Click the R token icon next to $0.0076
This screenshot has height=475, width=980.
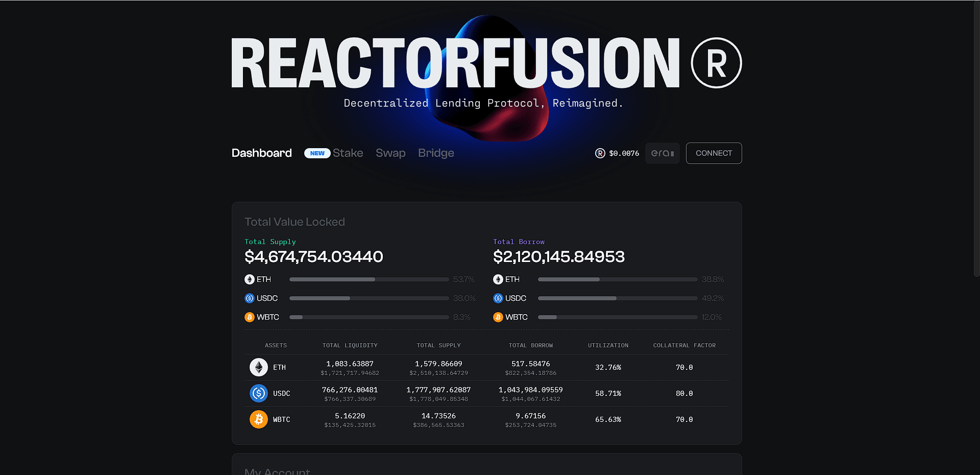tap(600, 153)
